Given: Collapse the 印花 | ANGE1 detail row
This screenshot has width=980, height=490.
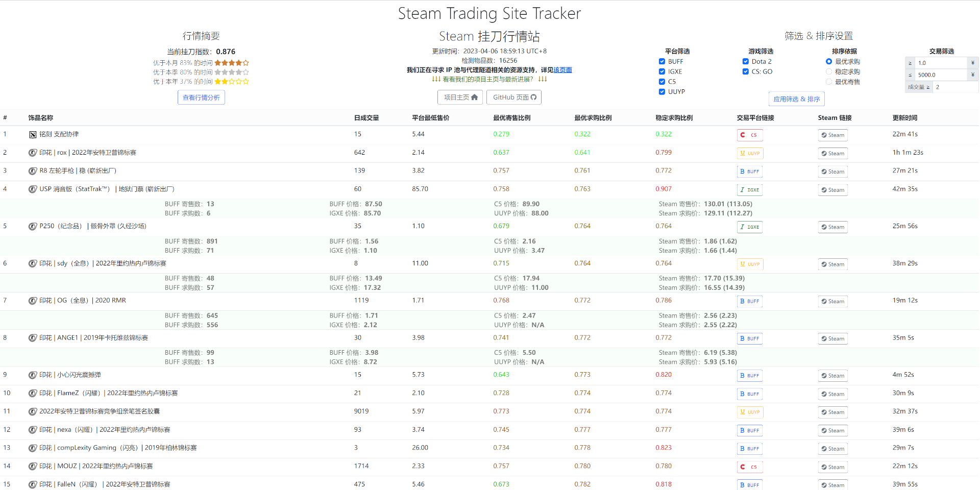Looking at the screenshot, I should pos(489,338).
